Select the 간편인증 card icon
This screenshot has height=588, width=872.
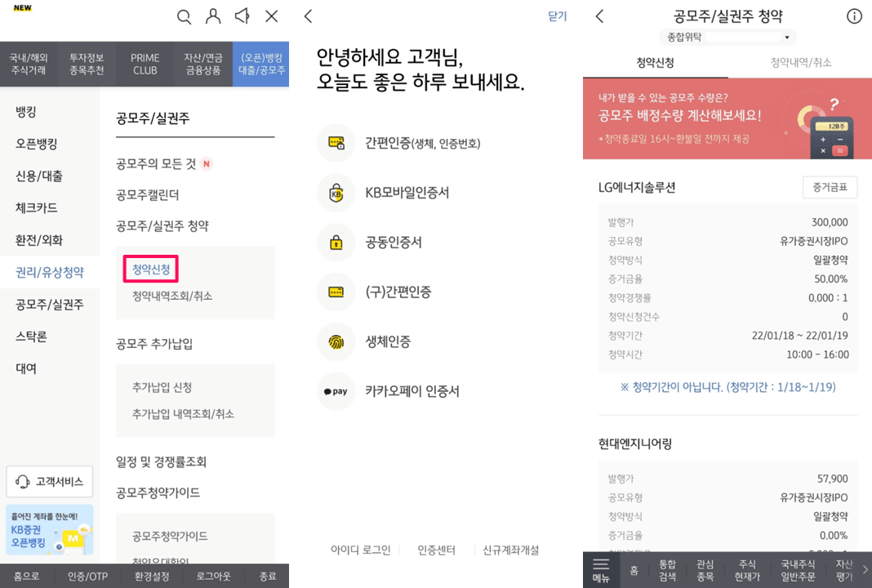(x=336, y=143)
